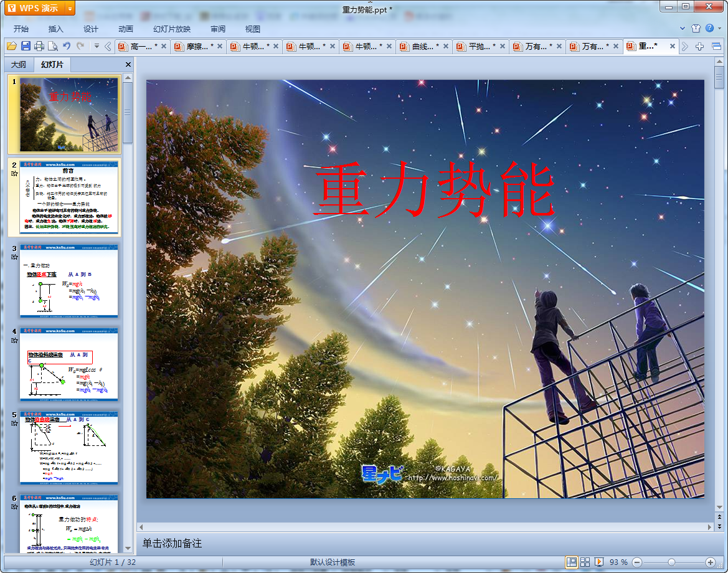Click the animation star icon on slide 4

[14, 340]
